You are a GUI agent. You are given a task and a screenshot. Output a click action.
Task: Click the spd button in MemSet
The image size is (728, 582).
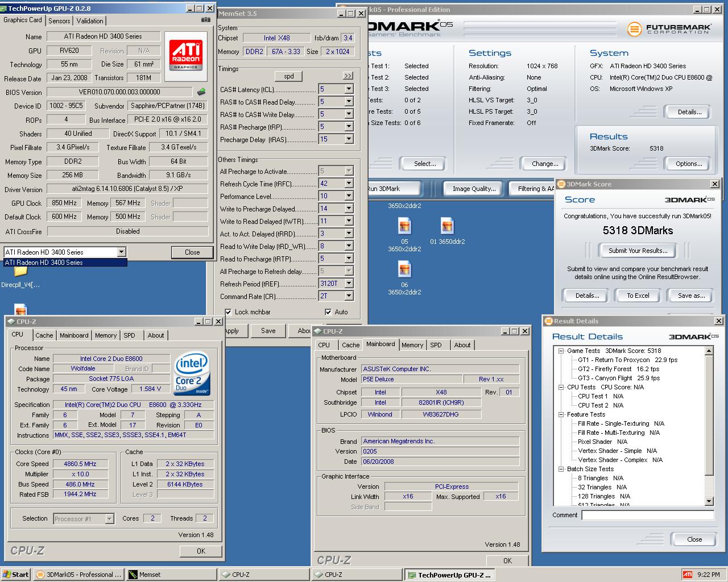tap(289, 76)
